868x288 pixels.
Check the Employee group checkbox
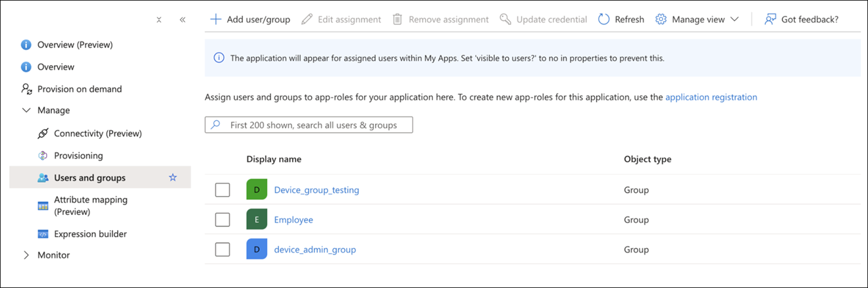[x=222, y=220]
